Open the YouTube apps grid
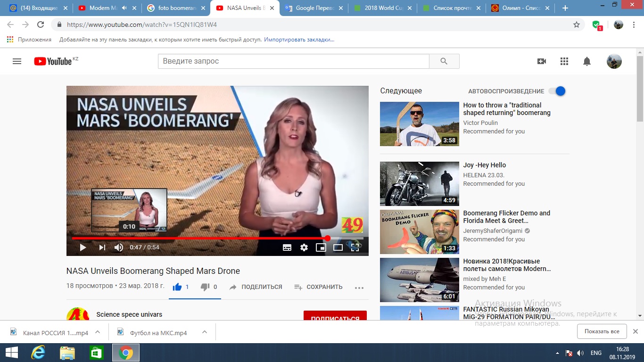Image resolution: width=644 pixels, height=362 pixels. pyautogui.click(x=564, y=61)
